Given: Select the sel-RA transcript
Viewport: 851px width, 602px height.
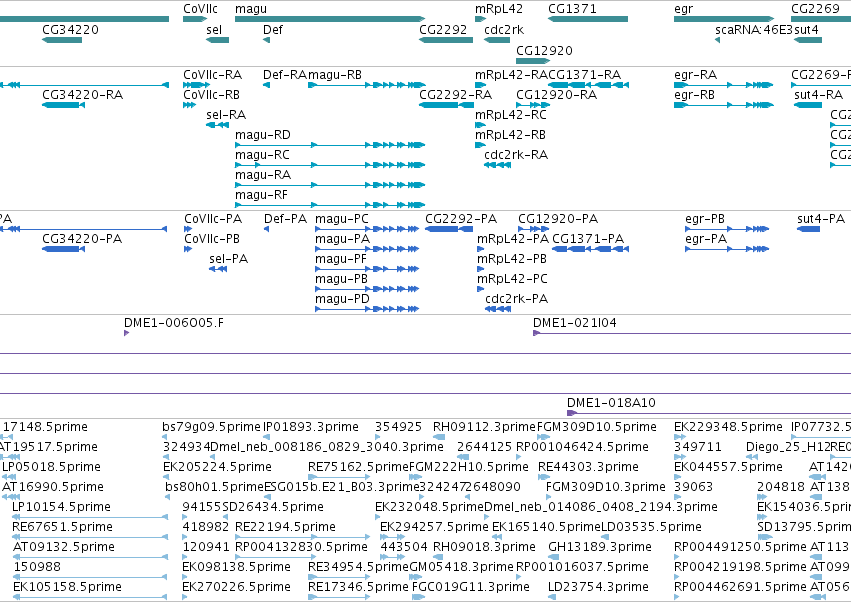Looking at the screenshot, I should (218, 125).
